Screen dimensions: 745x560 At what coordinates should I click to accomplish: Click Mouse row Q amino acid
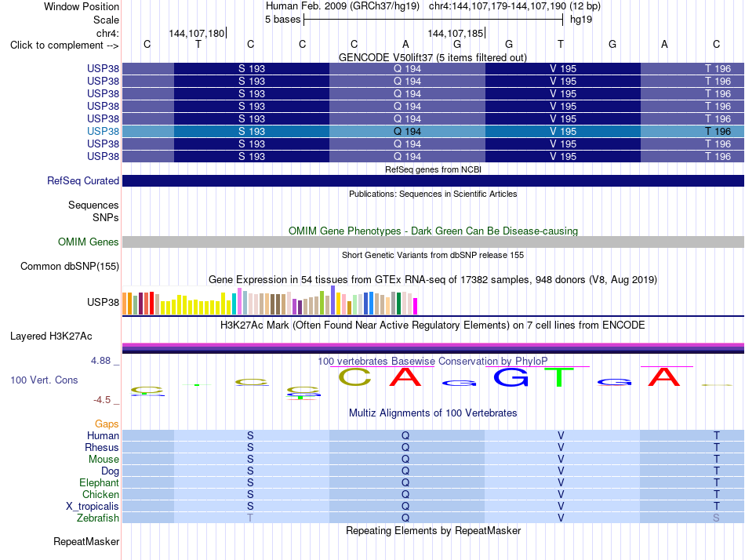point(405,459)
